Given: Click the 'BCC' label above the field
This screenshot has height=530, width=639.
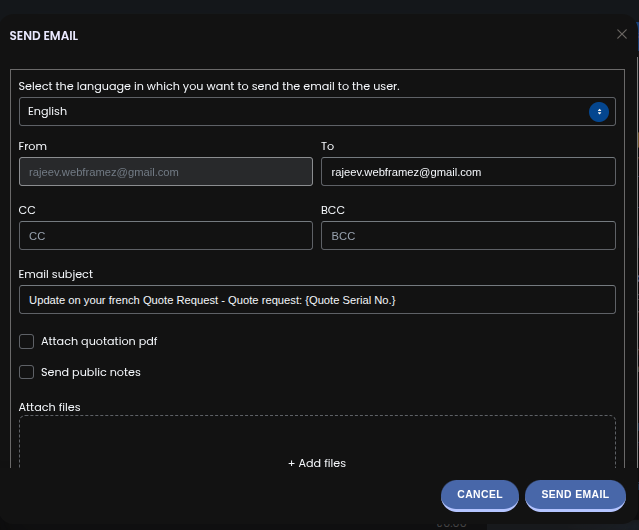Looking at the screenshot, I should 333,210.
